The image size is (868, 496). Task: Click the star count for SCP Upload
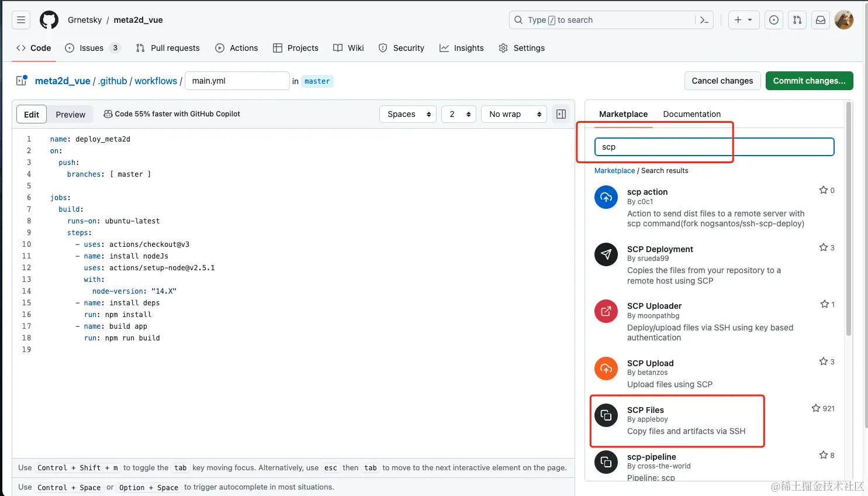click(x=827, y=361)
